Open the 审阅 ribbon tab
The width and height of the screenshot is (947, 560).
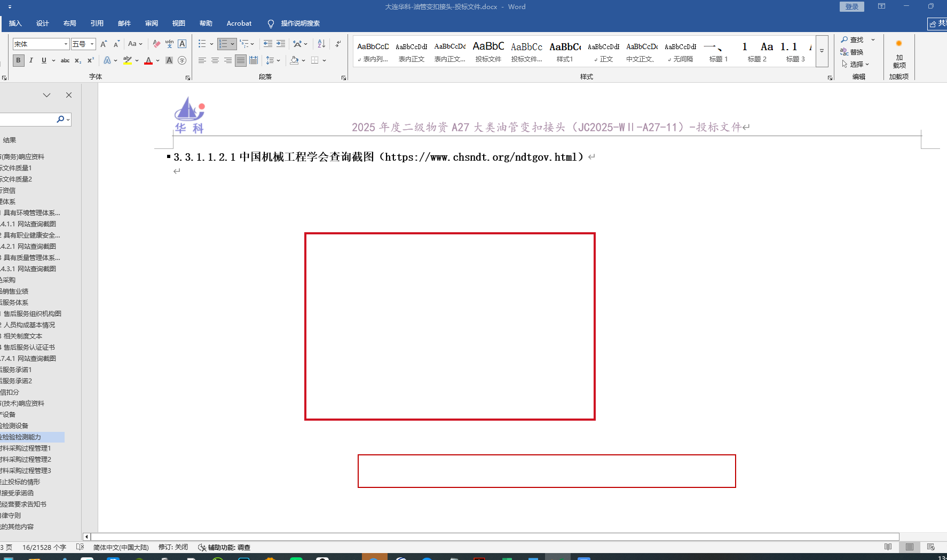(x=152, y=23)
